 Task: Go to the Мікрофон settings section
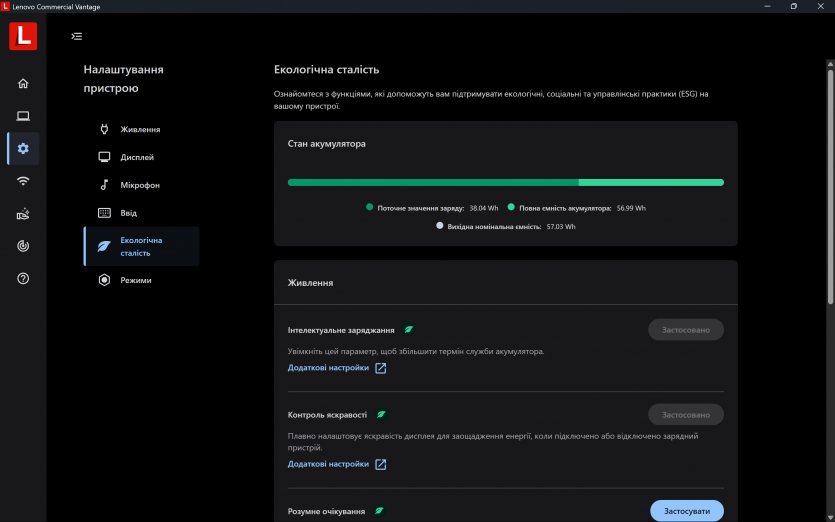[139, 186]
